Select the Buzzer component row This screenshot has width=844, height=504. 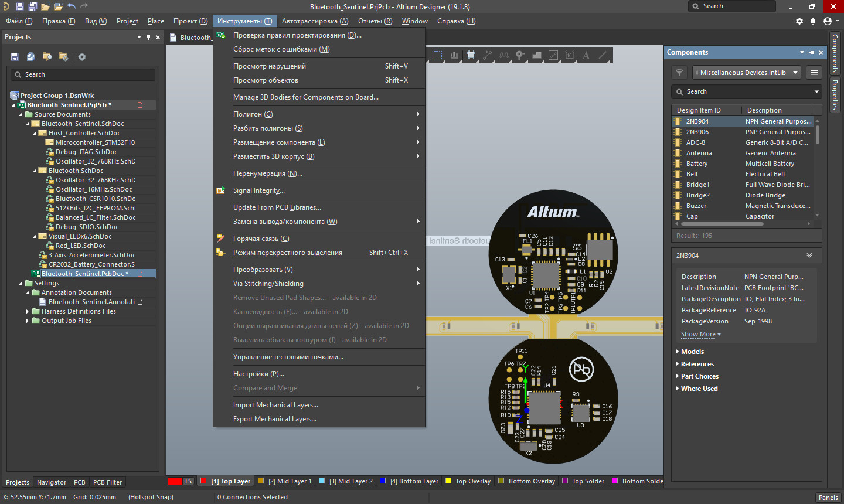[x=742, y=206]
